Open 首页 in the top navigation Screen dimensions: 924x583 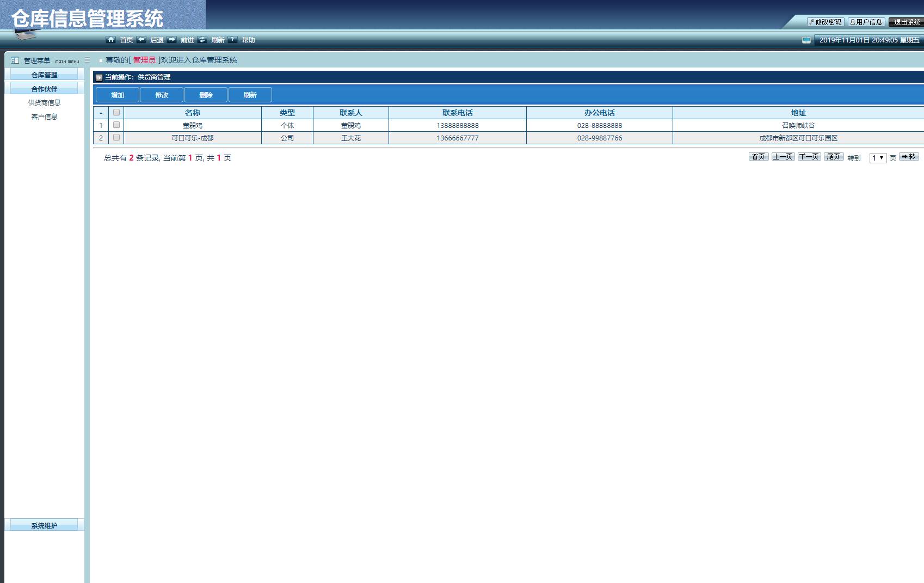pyautogui.click(x=126, y=40)
